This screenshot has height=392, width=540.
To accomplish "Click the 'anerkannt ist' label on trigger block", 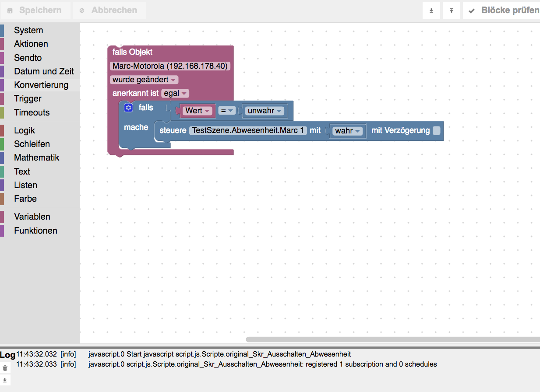I will (135, 93).
